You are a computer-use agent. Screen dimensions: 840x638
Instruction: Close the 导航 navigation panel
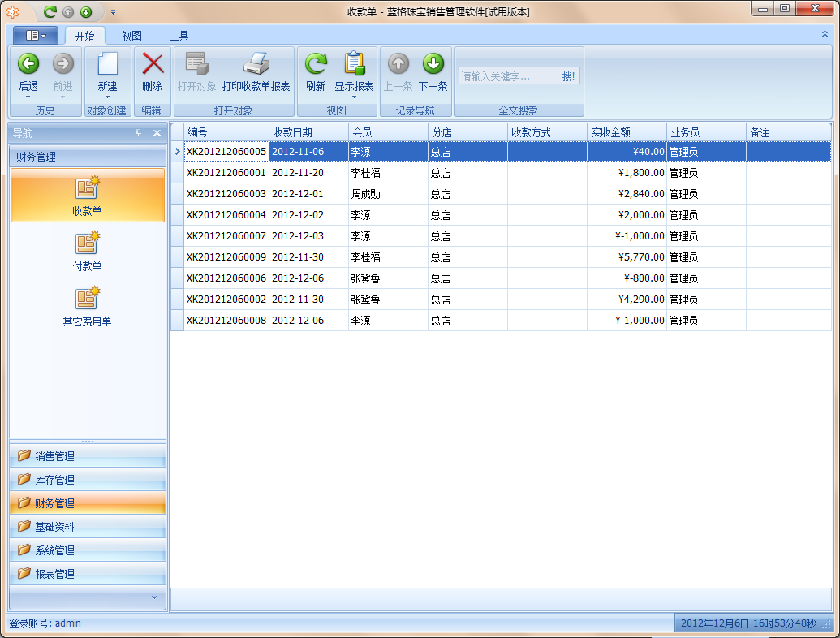tap(157, 133)
